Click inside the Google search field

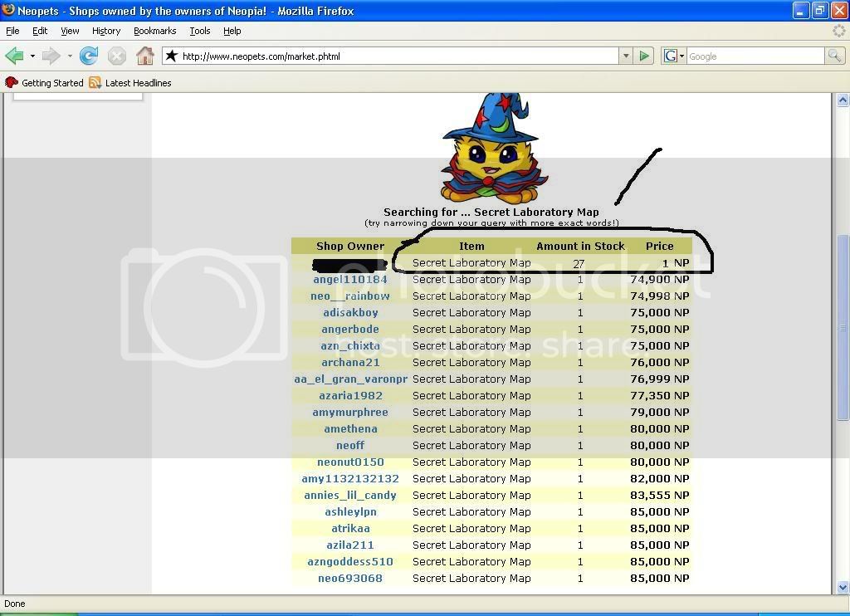[754, 56]
